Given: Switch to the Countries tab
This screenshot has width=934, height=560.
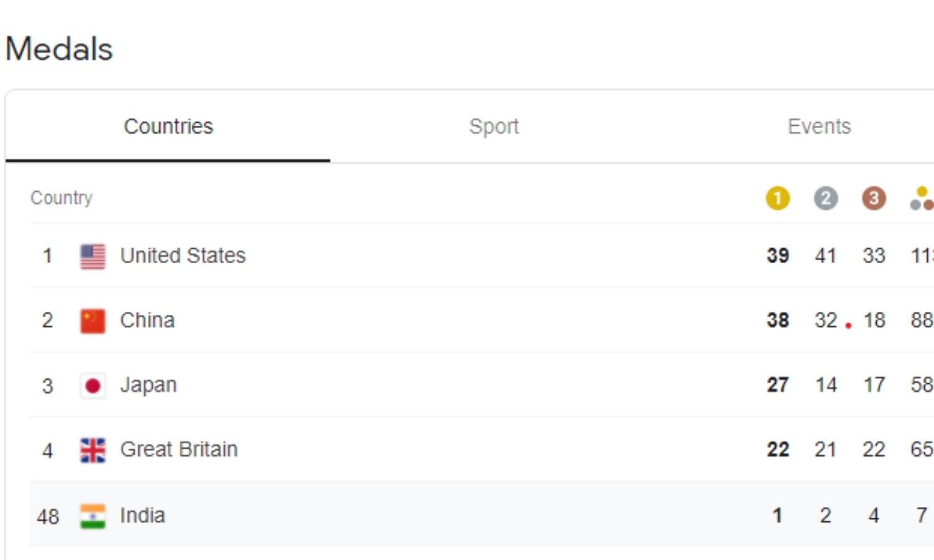Looking at the screenshot, I should tap(168, 126).
